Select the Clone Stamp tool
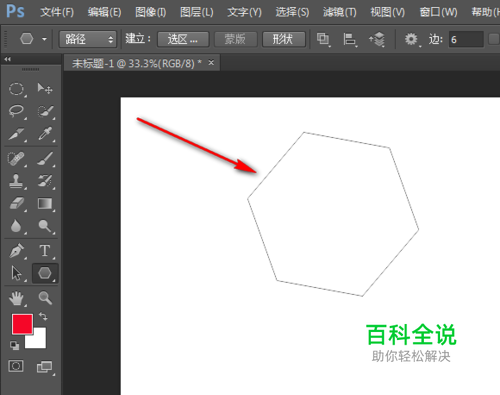The image size is (500, 395). click(16, 181)
